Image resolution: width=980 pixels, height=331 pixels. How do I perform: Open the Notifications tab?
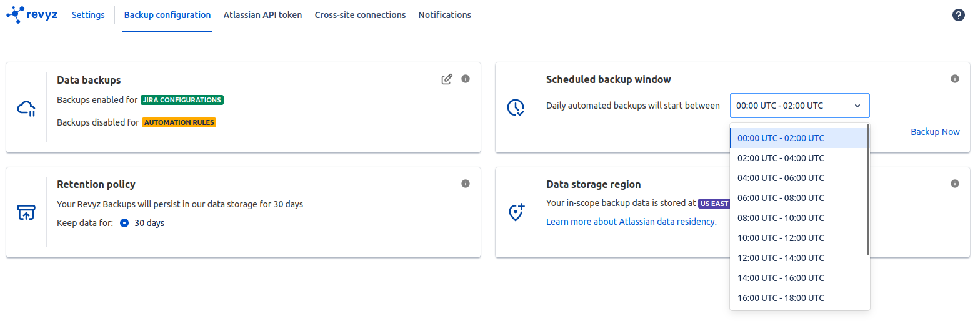(x=444, y=15)
